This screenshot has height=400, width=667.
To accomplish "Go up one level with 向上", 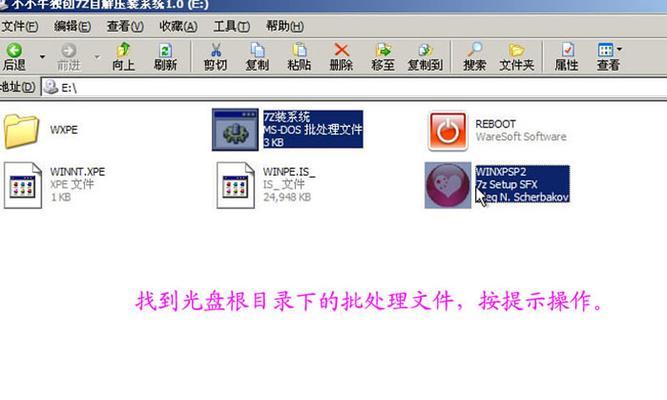I will point(123,57).
